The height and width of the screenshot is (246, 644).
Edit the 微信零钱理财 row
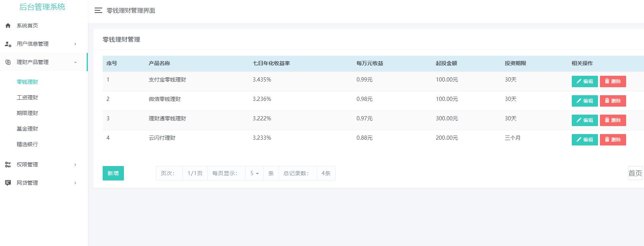click(585, 101)
